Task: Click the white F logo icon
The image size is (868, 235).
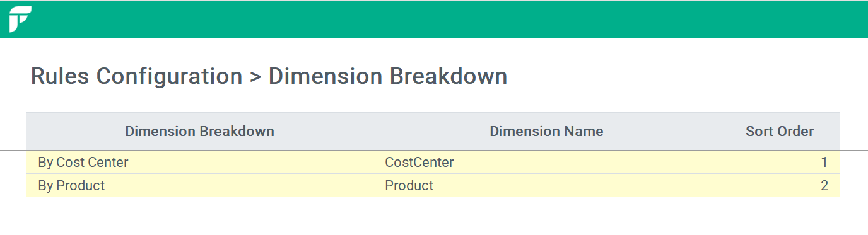Action: [21, 20]
